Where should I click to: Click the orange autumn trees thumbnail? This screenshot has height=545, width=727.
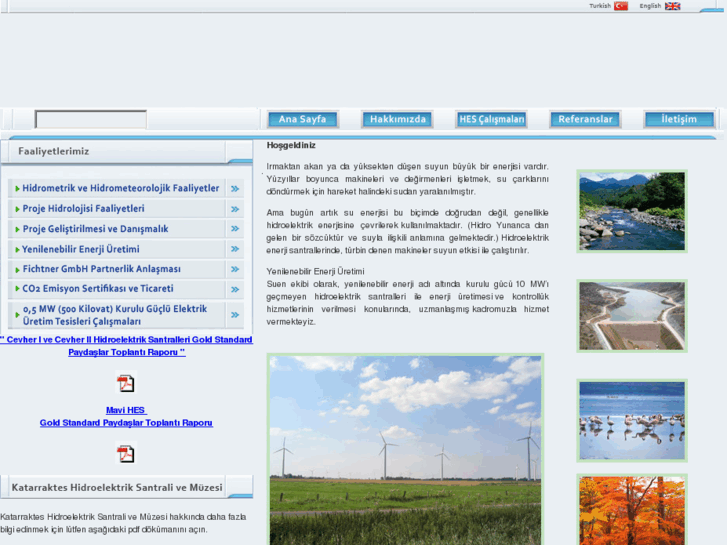tap(632, 510)
